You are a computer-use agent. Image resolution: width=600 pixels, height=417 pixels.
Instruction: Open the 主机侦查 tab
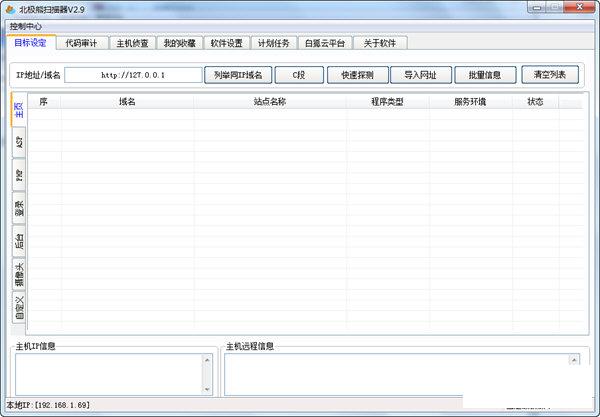tap(132, 43)
